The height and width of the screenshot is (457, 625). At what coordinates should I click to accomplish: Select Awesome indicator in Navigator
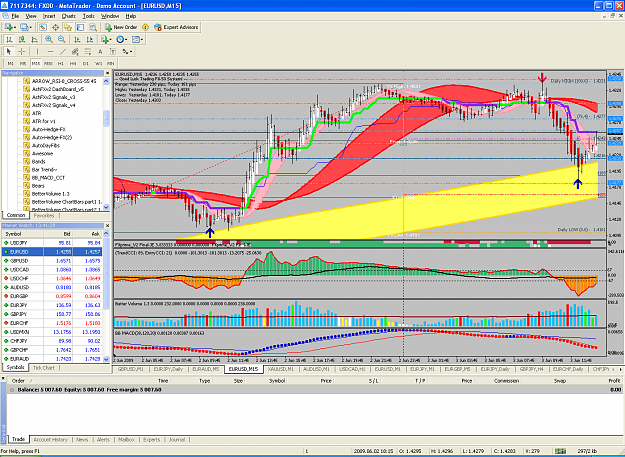point(42,153)
